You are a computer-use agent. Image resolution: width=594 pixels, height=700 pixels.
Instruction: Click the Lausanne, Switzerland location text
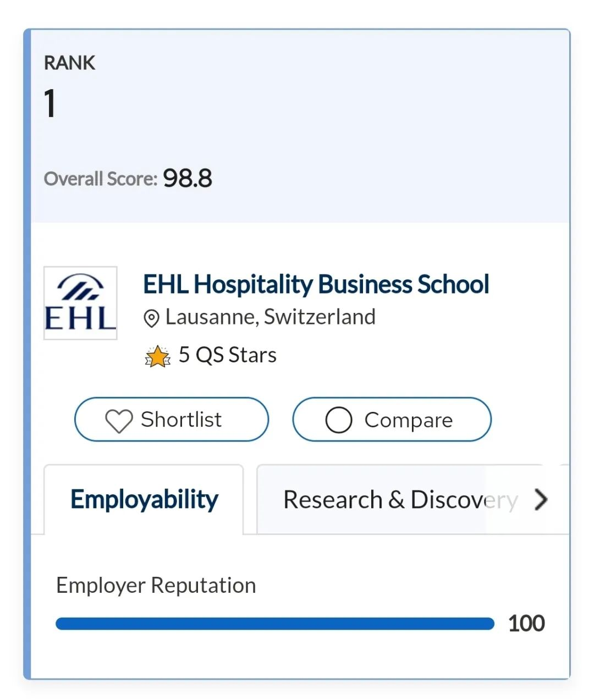point(270,317)
